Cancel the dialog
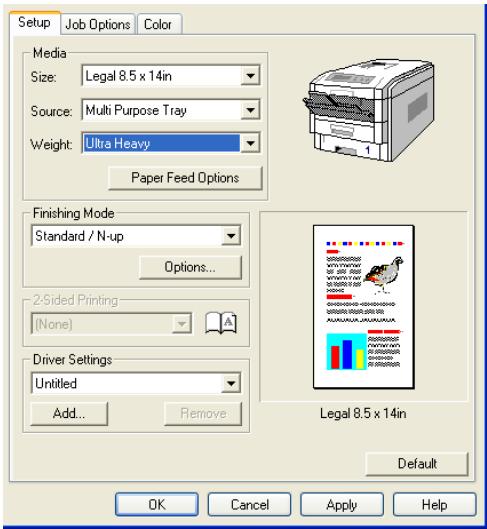 pyautogui.click(x=250, y=505)
